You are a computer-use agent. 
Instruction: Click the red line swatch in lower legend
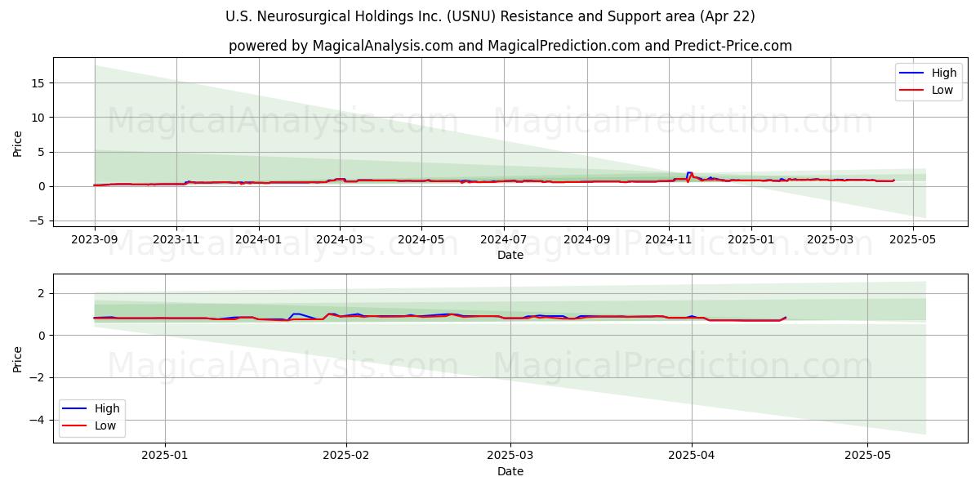click(x=76, y=426)
